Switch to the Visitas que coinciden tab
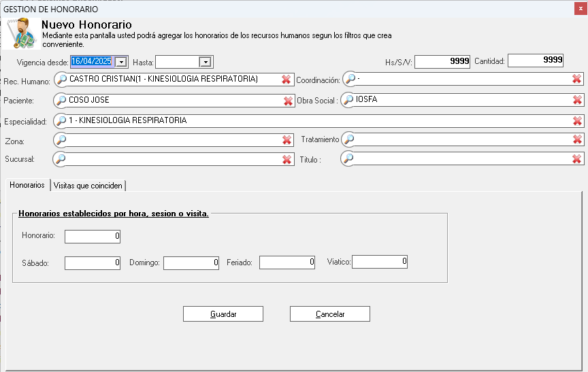 click(88, 186)
